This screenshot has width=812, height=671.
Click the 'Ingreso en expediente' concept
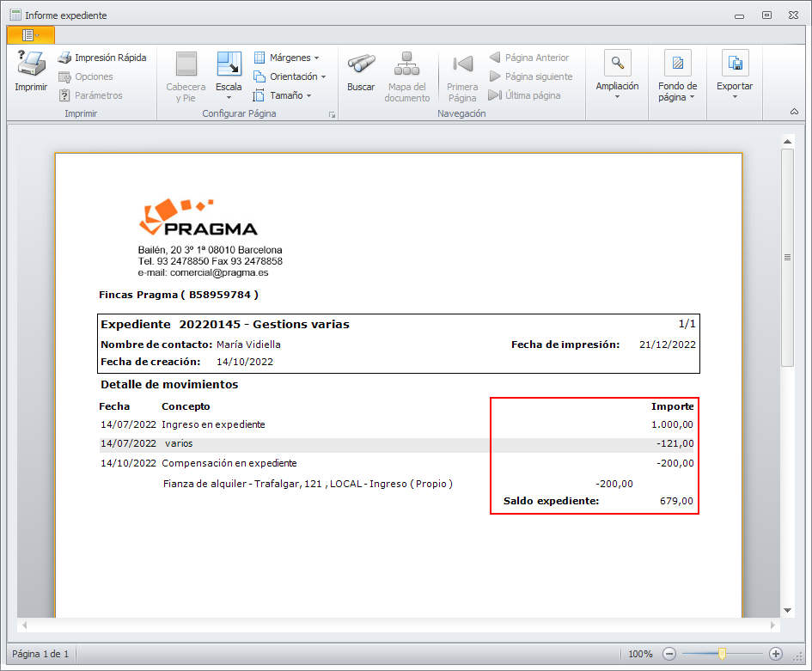213,424
